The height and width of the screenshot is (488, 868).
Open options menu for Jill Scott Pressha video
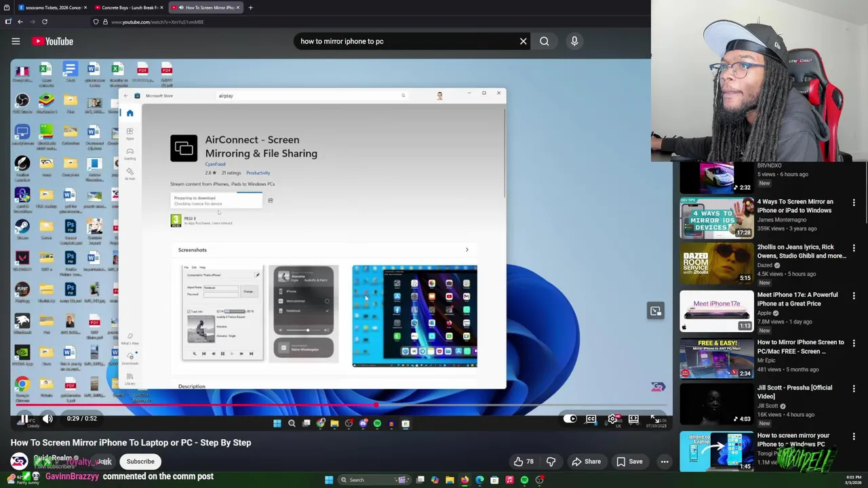(854, 388)
